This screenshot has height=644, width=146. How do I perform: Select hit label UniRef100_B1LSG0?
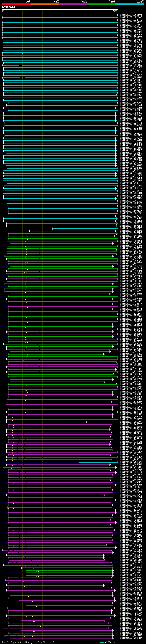(131, 314)
